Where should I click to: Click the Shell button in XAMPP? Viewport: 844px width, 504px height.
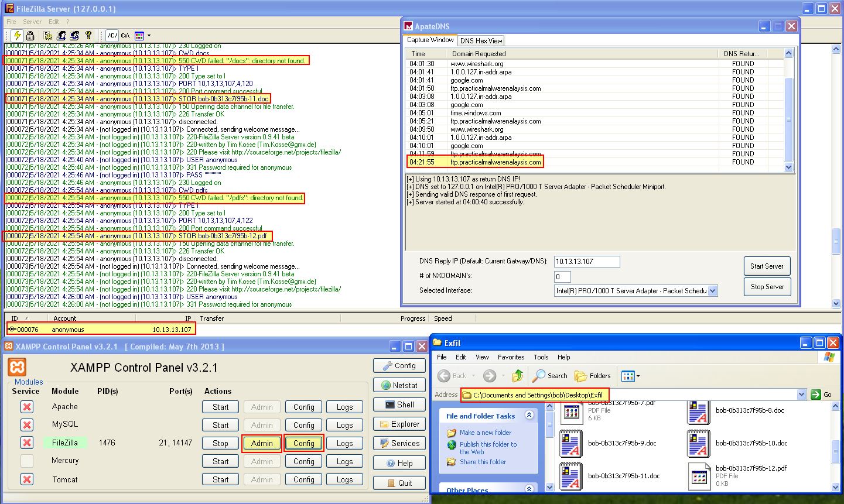pyautogui.click(x=398, y=404)
